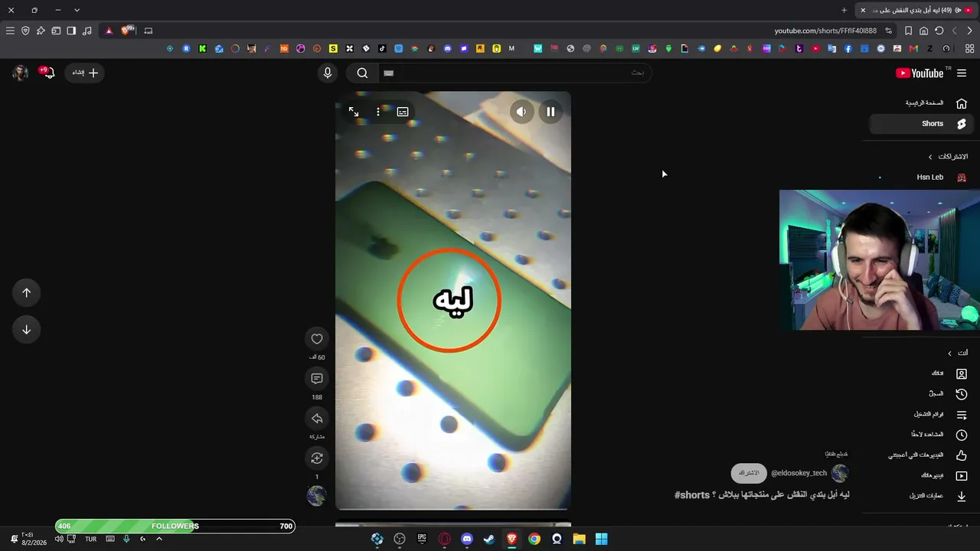The width and height of the screenshot is (980, 551).
Task: Open the @eldosokey_tech channel link
Action: point(799,473)
